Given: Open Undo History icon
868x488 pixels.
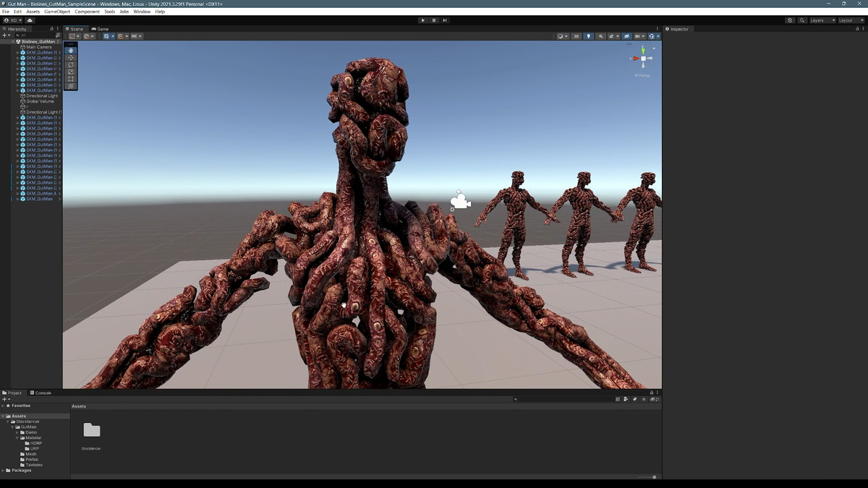Looking at the screenshot, I should [790, 20].
